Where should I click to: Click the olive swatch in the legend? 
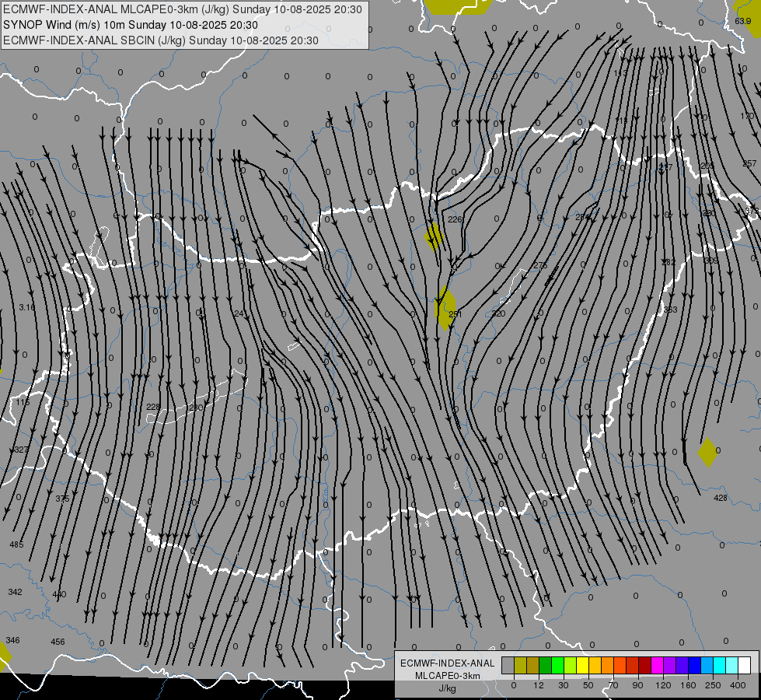pyautogui.click(x=520, y=665)
